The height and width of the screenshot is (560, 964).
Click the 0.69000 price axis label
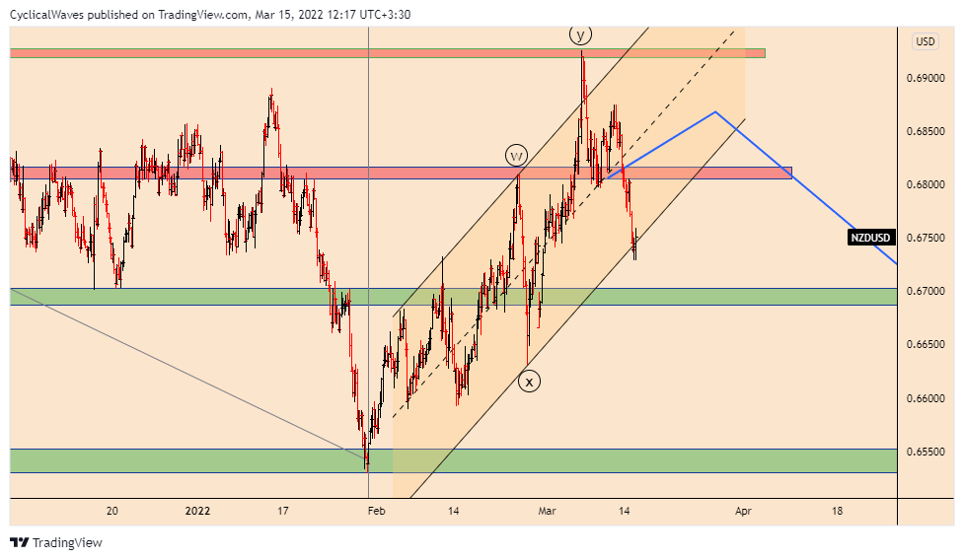coord(926,78)
